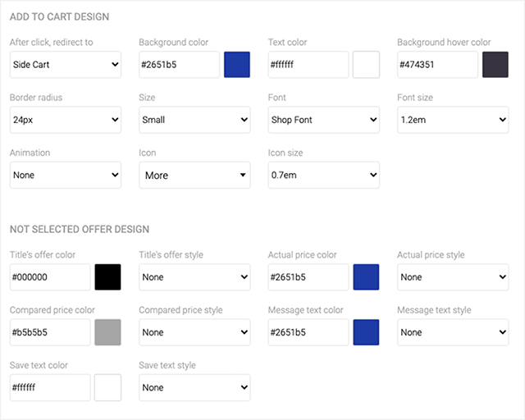
Task: Expand the Actual price style dropdown
Action: pos(453,277)
